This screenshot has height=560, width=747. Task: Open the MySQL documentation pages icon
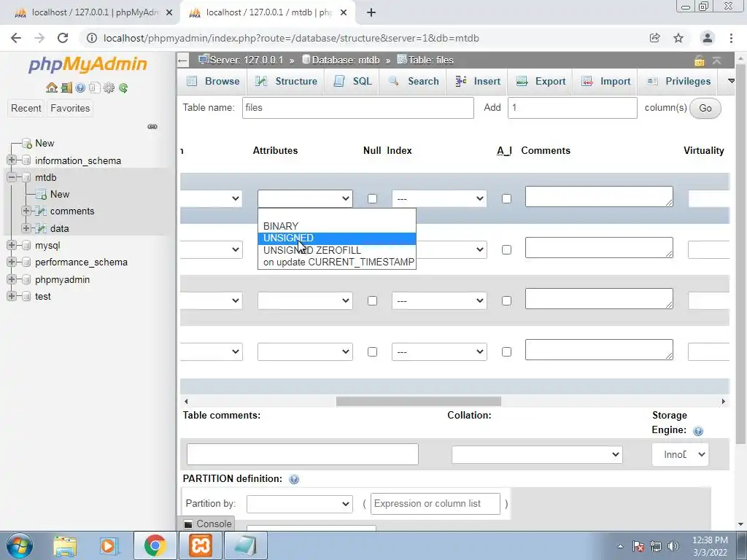coord(94,87)
